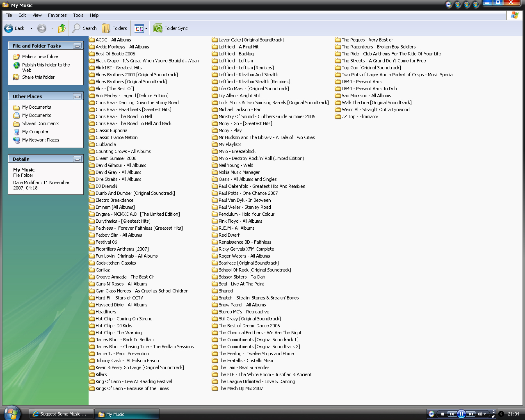Select the Michael Jackson - Bad folder icon

click(x=215, y=110)
